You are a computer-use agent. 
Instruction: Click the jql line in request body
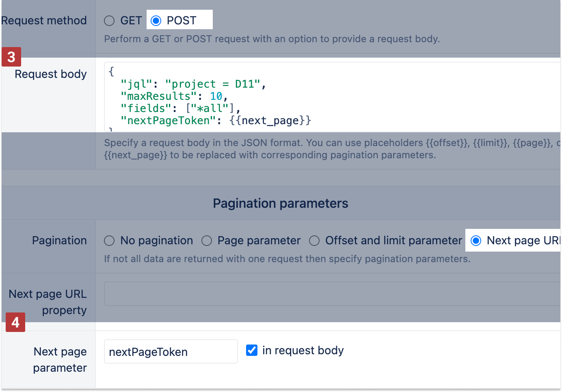[x=193, y=84]
